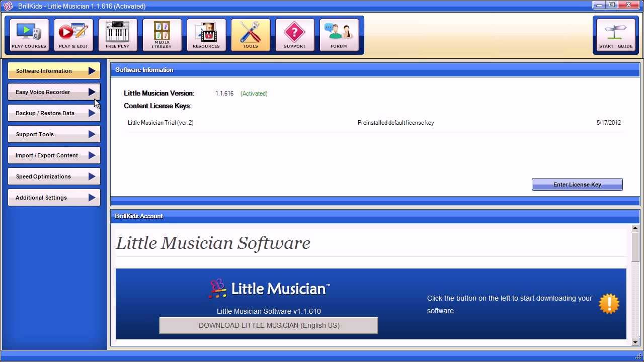The width and height of the screenshot is (644, 362).
Task: Open Import / Export Content
Action: [x=54, y=155]
